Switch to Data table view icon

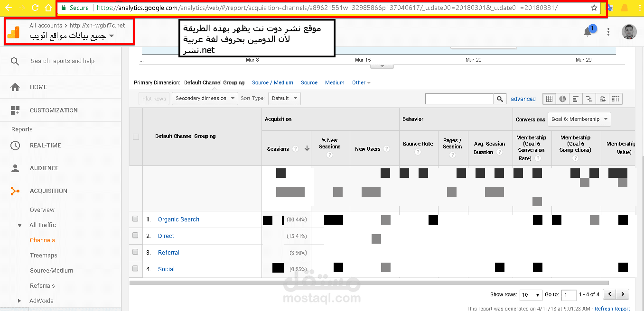click(x=549, y=99)
